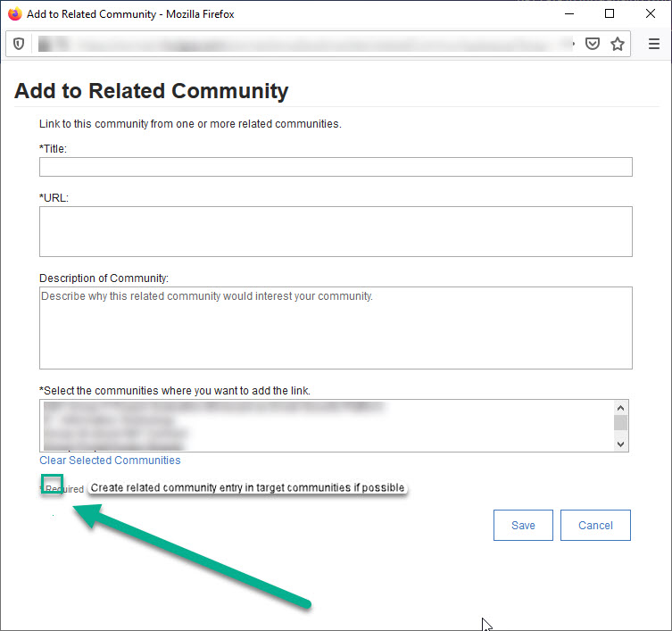Click the Firefox logo in title bar
This screenshot has height=631, width=672.
click(x=14, y=14)
